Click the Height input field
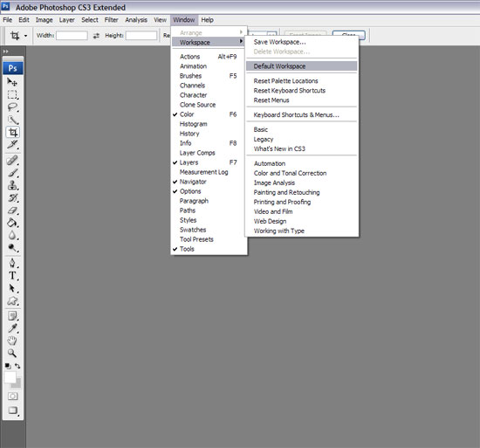 coord(141,36)
